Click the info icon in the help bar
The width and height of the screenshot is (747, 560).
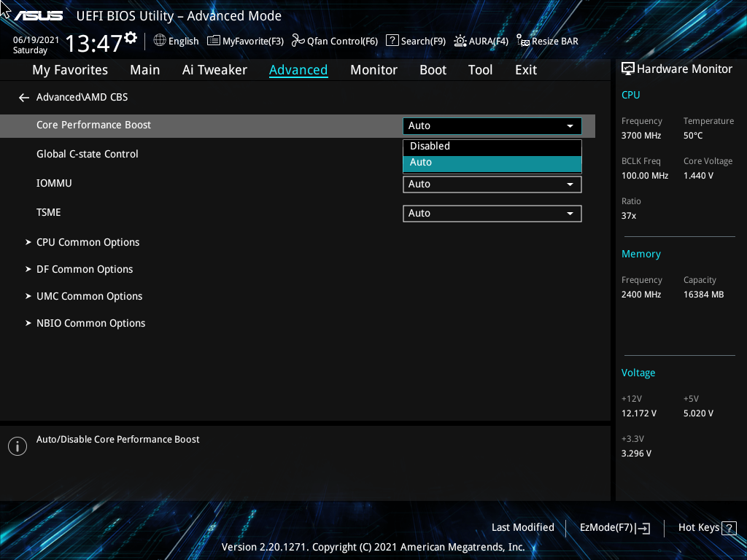(x=17, y=446)
